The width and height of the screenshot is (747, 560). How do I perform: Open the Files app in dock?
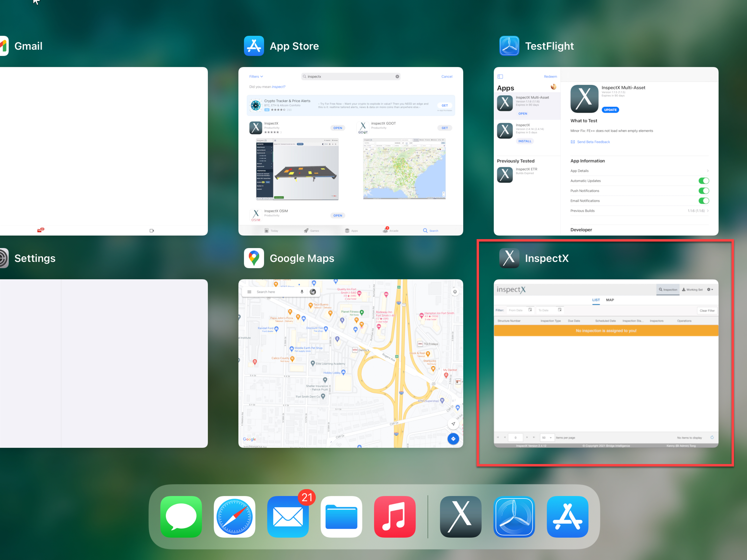click(341, 516)
